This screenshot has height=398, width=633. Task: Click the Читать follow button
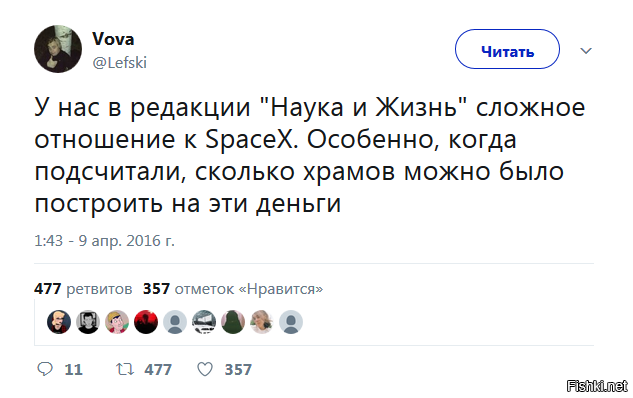(507, 49)
